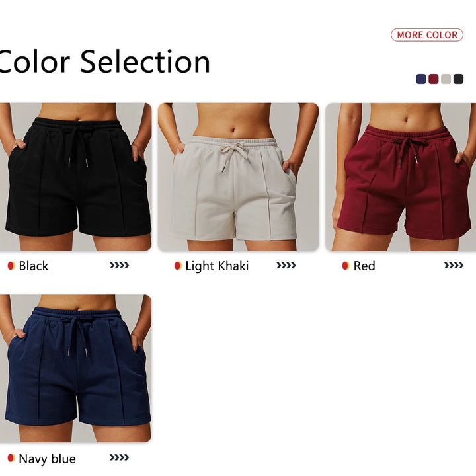The height and width of the screenshot is (476, 476).
Task: Click the arrows next to Light Khaki
Action: coord(286,266)
